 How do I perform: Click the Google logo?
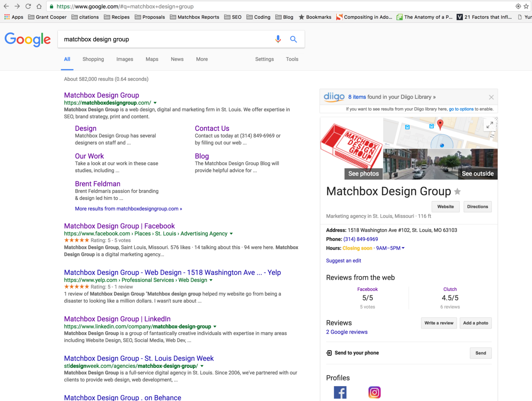[28, 39]
